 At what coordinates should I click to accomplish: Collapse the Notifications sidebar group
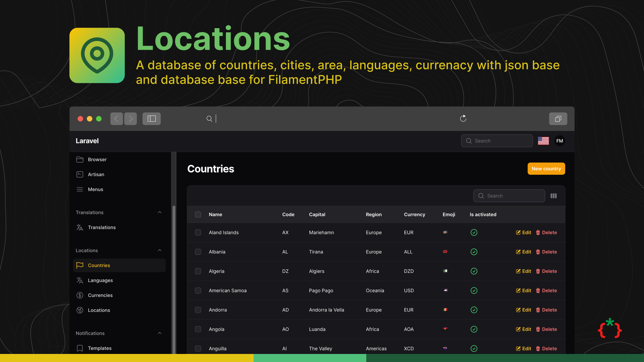tap(159, 333)
